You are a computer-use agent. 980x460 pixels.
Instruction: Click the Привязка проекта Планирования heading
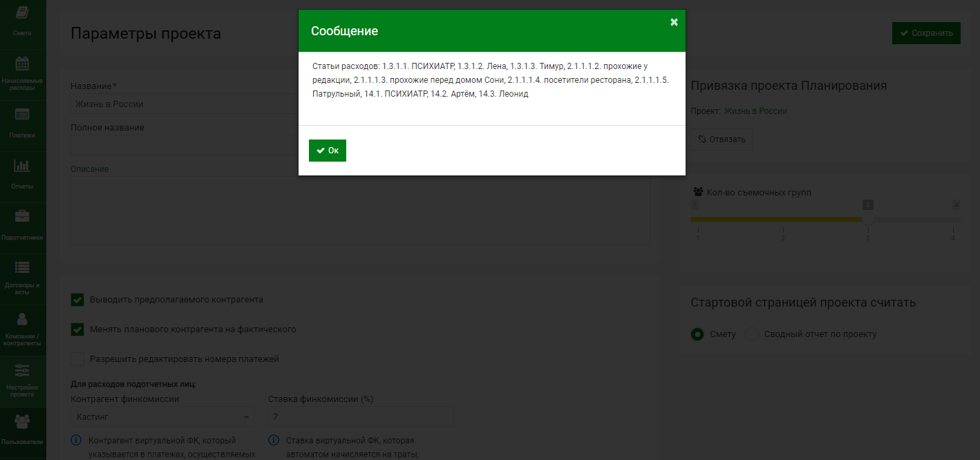tap(789, 86)
